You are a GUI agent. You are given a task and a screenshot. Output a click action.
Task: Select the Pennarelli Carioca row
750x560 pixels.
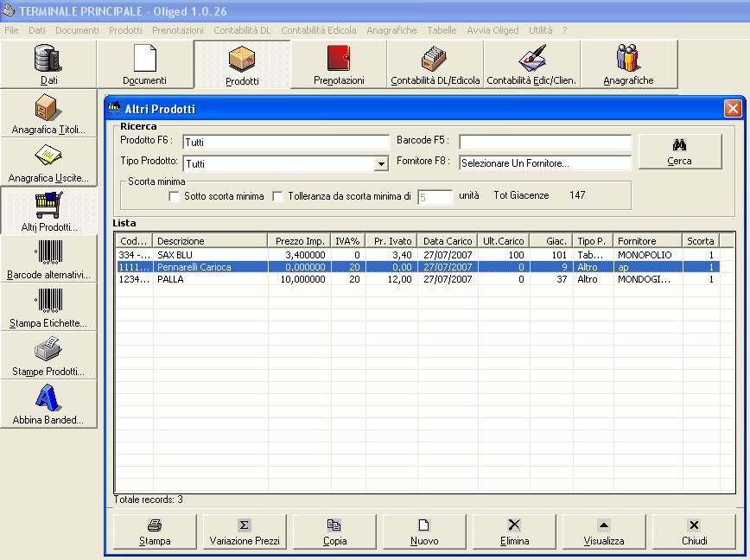pyautogui.click(x=418, y=267)
